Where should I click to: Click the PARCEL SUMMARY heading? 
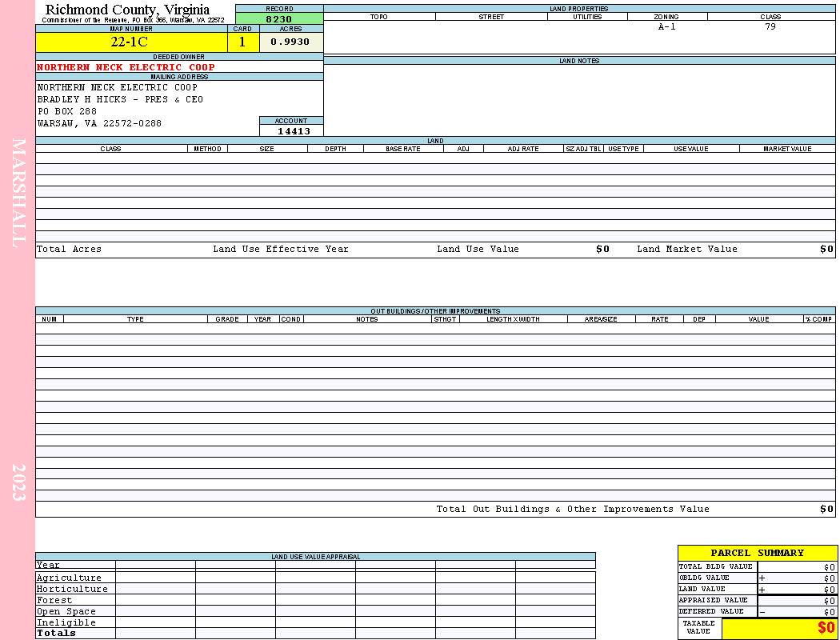coord(757,553)
